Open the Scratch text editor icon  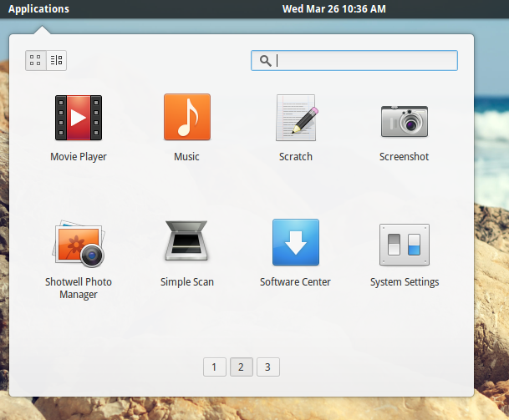[x=296, y=118]
